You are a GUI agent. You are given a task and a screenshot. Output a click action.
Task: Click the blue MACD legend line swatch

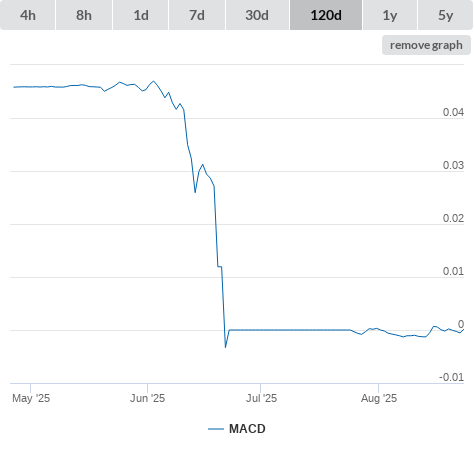(216, 429)
